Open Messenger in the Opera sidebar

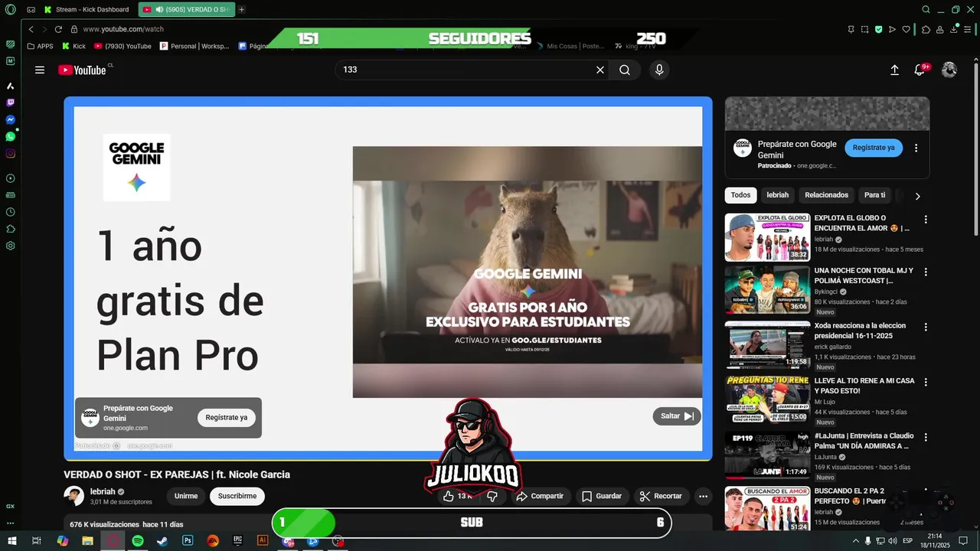(x=11, y=119)
